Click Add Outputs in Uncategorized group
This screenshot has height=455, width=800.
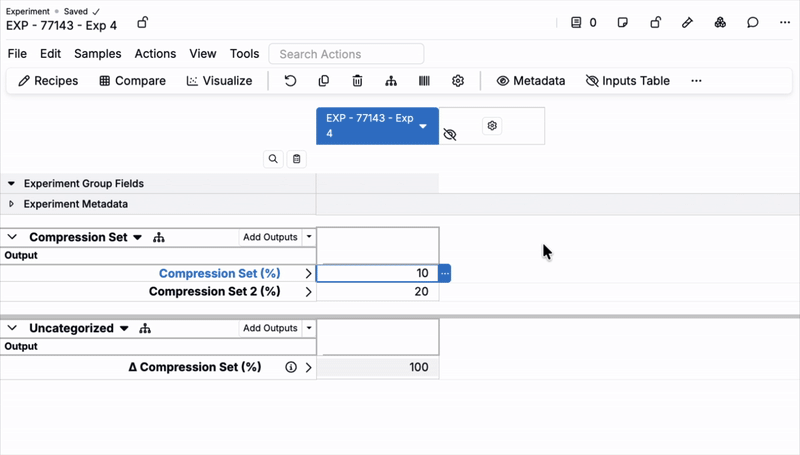(x=270, y=327)
